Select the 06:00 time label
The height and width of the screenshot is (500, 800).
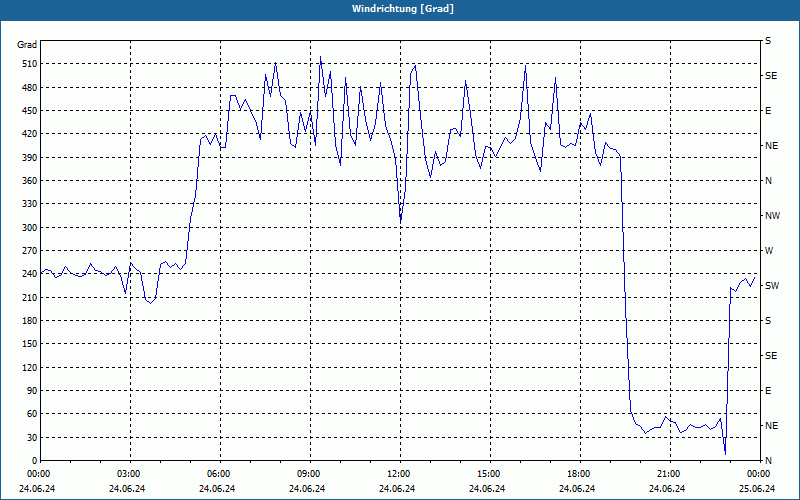217,474
